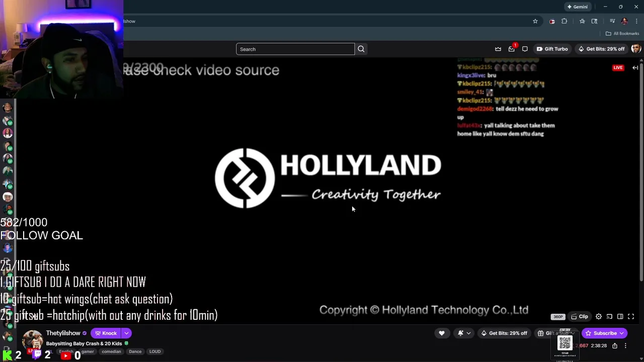This screenshot has width=644, height=362.
Task: Click the 360P quality badge
Action: click(x=557, y=317)
